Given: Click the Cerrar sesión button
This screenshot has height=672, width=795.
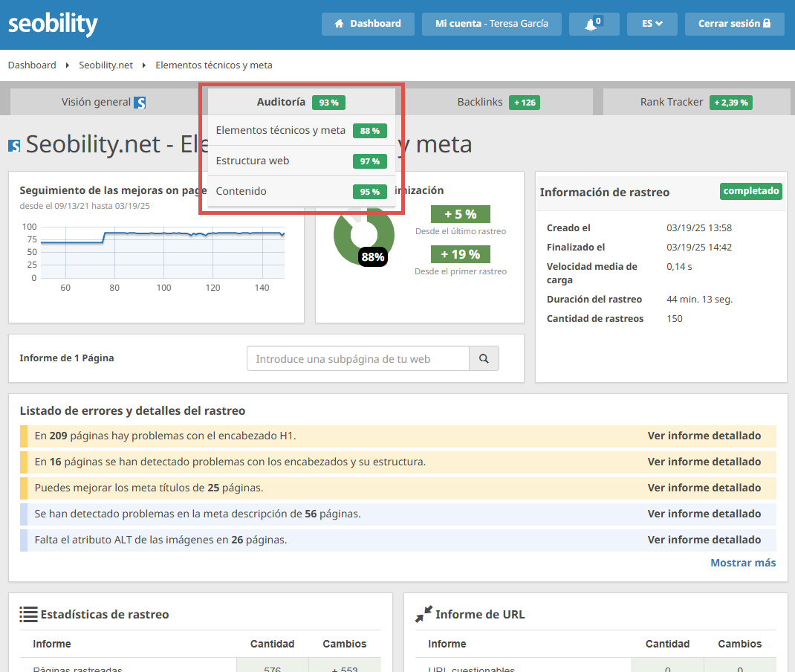Looking at the screenshot, I should tap(734, 24).
